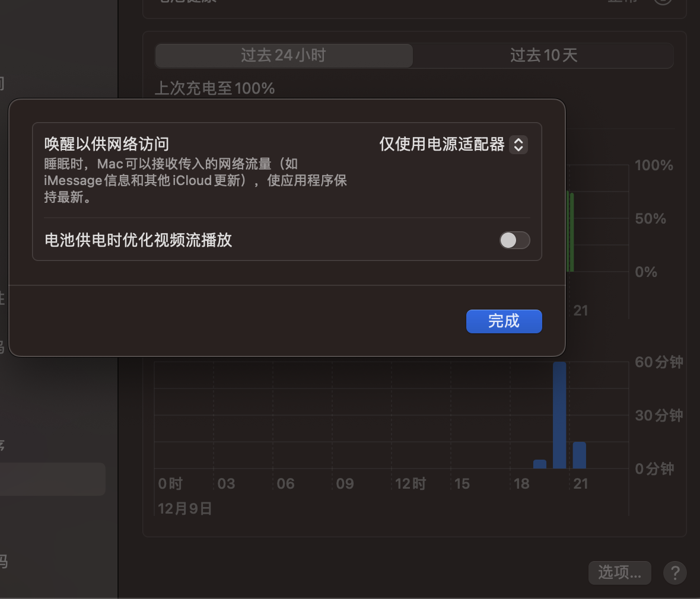Click the 60分钟 axis label
Image resolution: width=700 pixels, height=599 pixels.
pyautogui.click(x=658, y=362)
